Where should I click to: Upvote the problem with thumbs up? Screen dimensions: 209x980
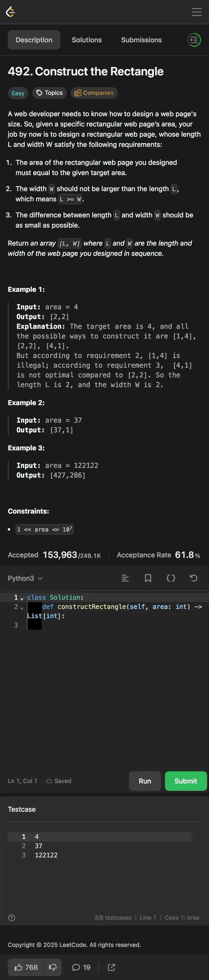pyautogui.click(x=26, y=967)
